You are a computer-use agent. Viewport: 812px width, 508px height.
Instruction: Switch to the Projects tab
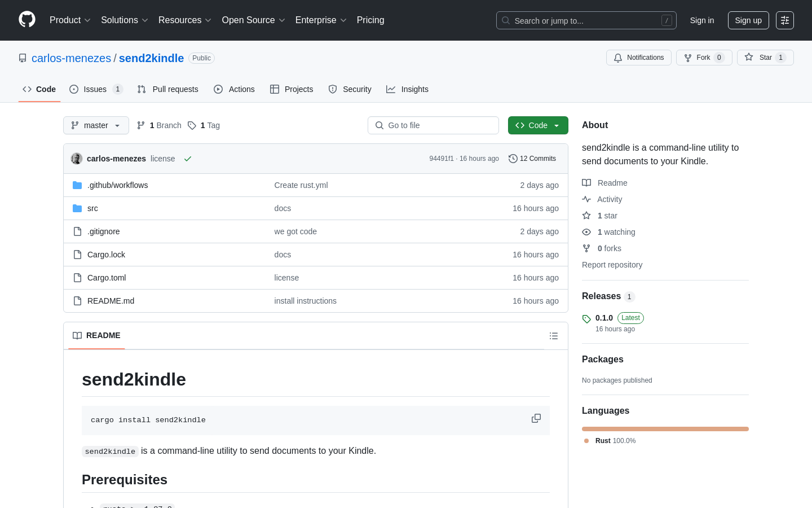pyautogui.click(x=292, y=89)
